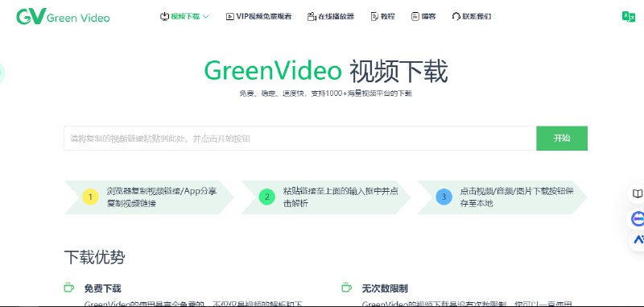
Task: Click the 下载优势 section title
Action: [94, 258]
